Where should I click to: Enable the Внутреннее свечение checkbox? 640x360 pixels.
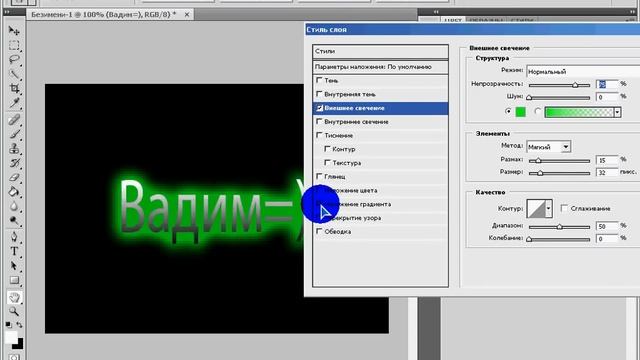point(319,122)
